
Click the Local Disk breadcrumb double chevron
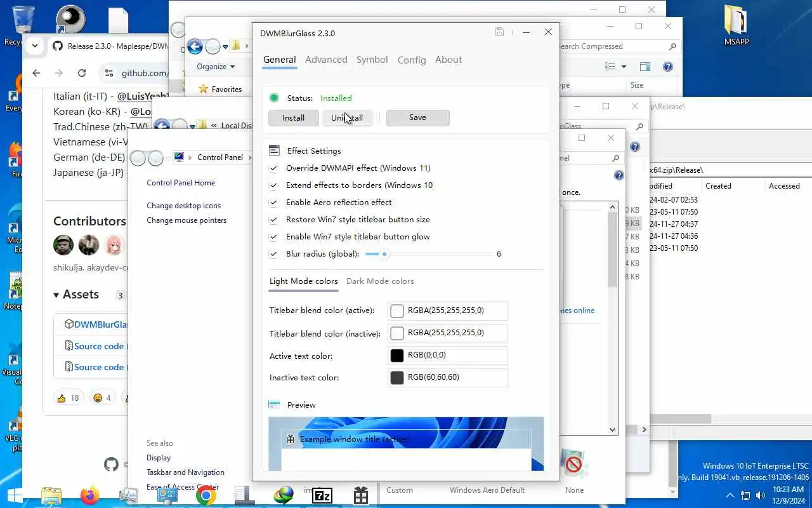coord(214,126)
